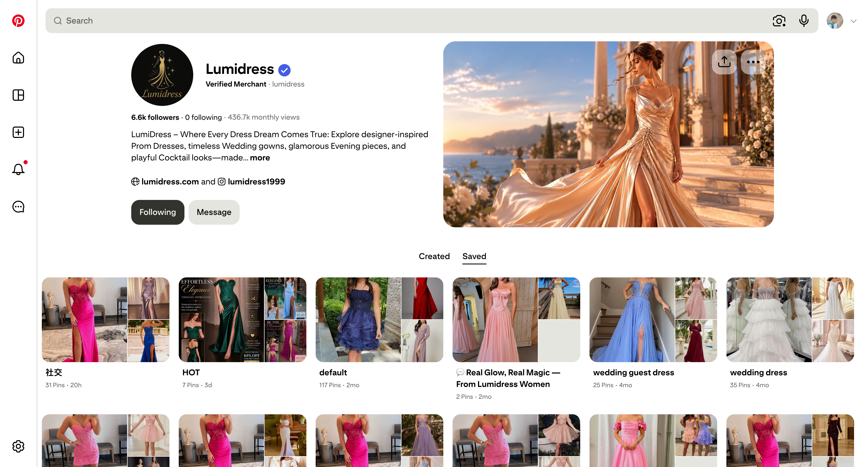Open the Lumidress profile logo picture
Screen dimensions: 868x467
point(162,75)
